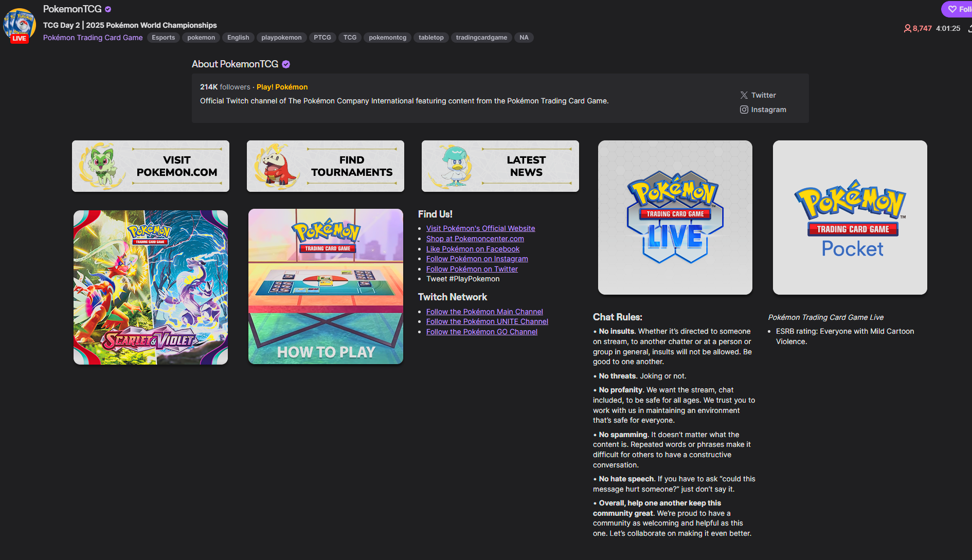Click the "4:01:25" stream uptime
This screenshot has width=972, height=560.
click(948, 28)
